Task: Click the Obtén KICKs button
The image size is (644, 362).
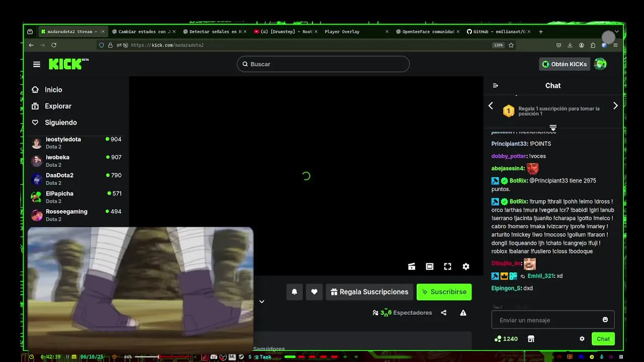Action: coord(564,64)
